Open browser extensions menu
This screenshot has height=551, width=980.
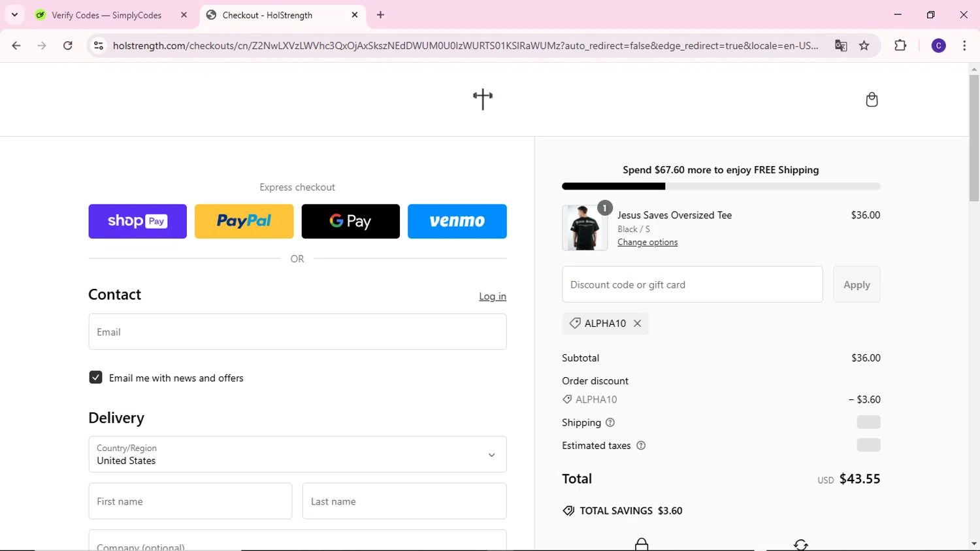(x=900, y=46)
